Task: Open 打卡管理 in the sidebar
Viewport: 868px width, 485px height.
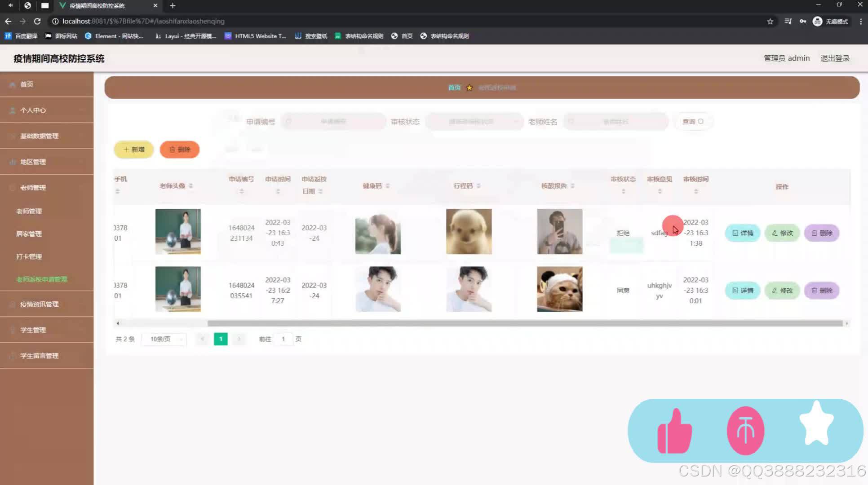Action: click(29, 256)
